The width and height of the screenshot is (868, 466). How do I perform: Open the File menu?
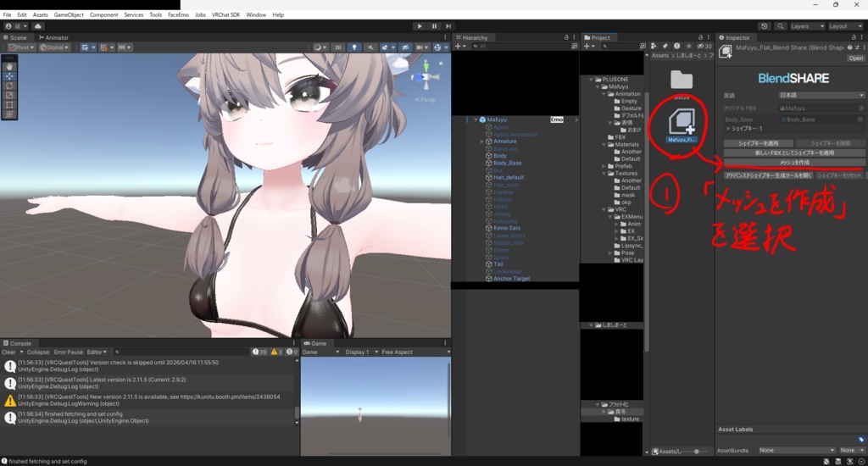[7, 15]
